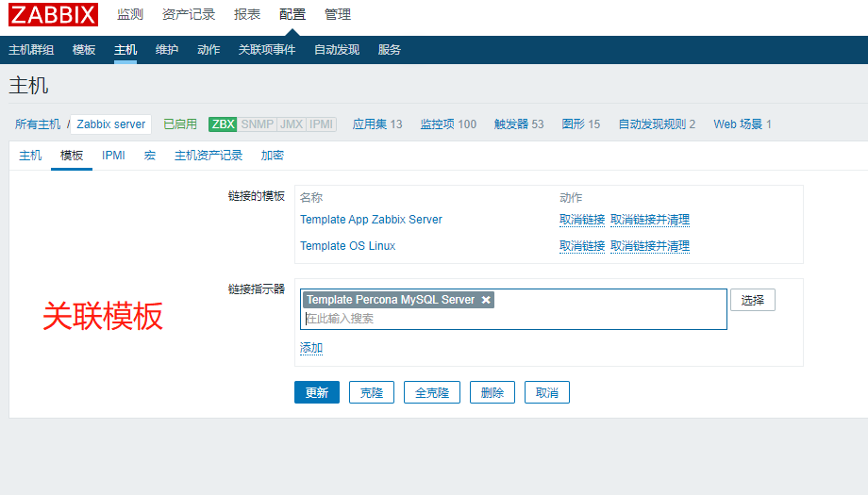The height and width of the screenshot is (495, 868).
Task: Click the 已启用 status link
Action: [x=180, y=124]
